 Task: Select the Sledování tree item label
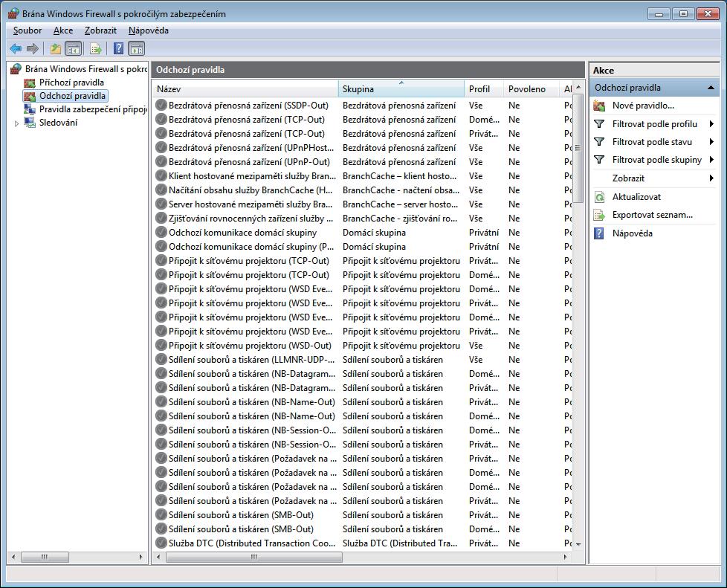tap(59, 123)
